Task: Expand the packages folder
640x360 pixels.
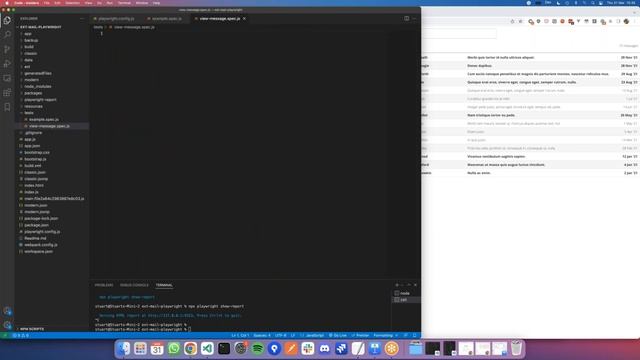Action: point(33,93)
